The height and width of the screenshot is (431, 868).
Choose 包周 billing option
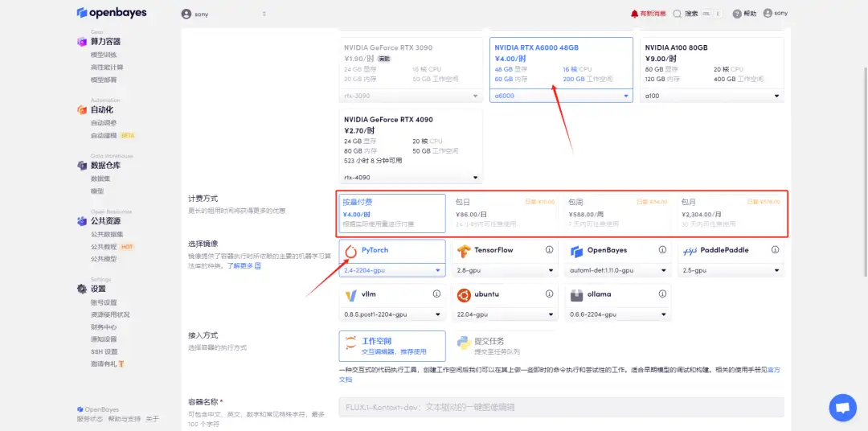coord(617,213)
